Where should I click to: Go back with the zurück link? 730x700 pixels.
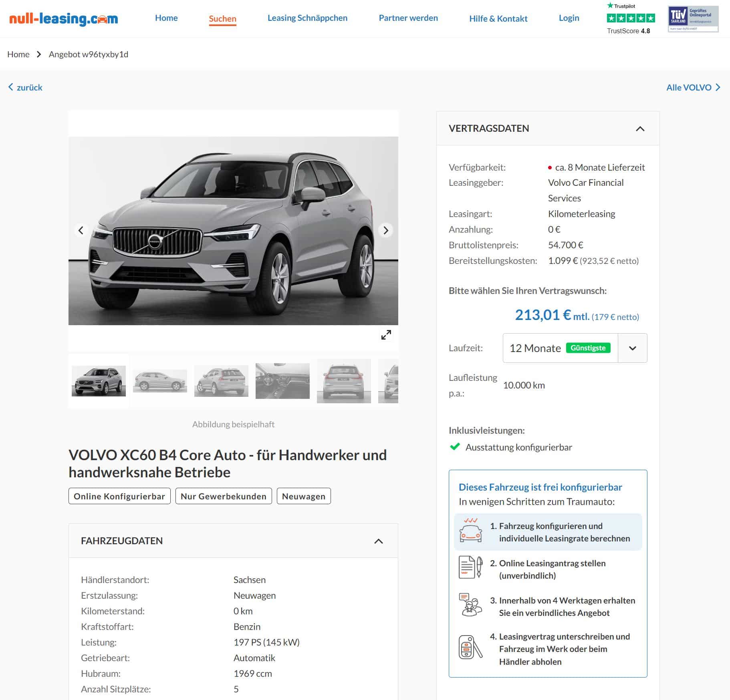[x=29, y=87]
